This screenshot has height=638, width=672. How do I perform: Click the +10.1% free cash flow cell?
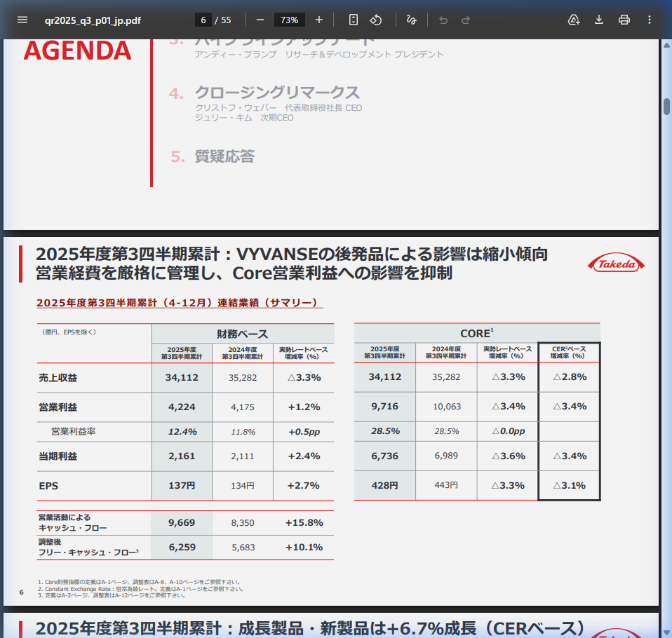pyautogui.click(x=304, y=547)
